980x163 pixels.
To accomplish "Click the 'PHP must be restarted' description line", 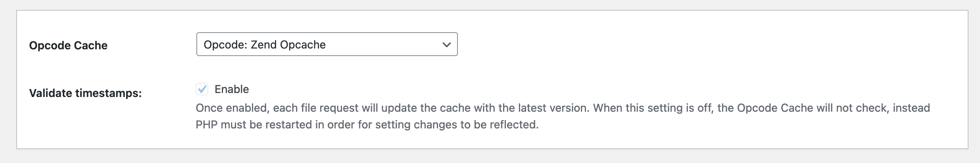I will (367, 124).
